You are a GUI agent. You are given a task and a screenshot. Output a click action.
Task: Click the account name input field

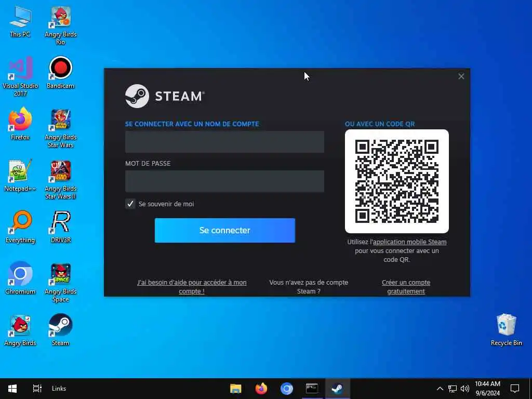(x=224, y=142)
